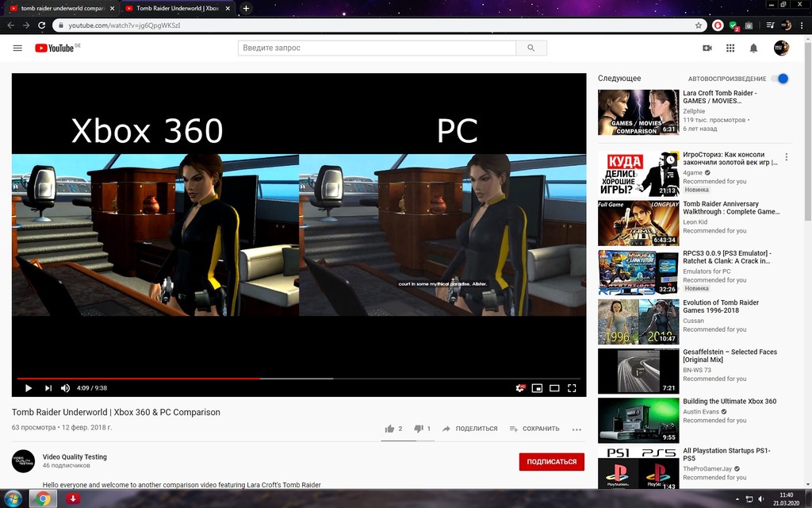Image resolution: width=812 pixels, height=508 pixels.
Task: Open the Video Quality Testing channel name
Action: (x=75, y=456)
